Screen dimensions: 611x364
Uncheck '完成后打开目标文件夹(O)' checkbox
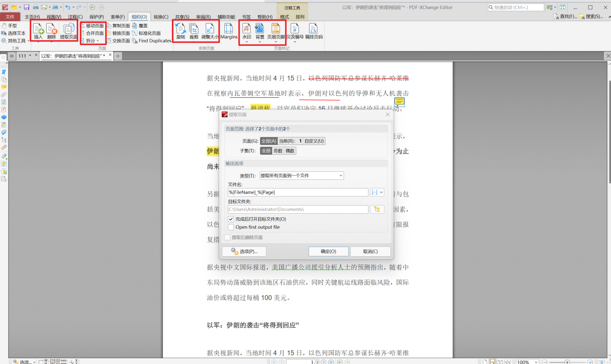(231, 219)
